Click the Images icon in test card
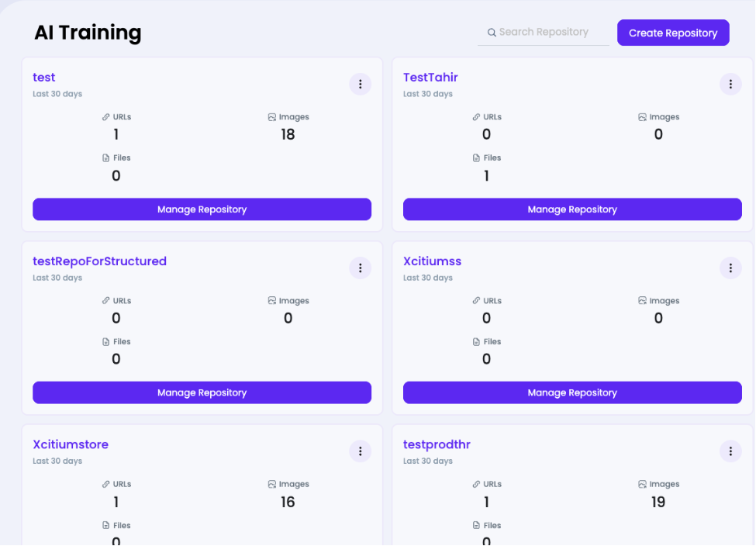Viewport: 756px width, 546px height. [x=272, y=117]
